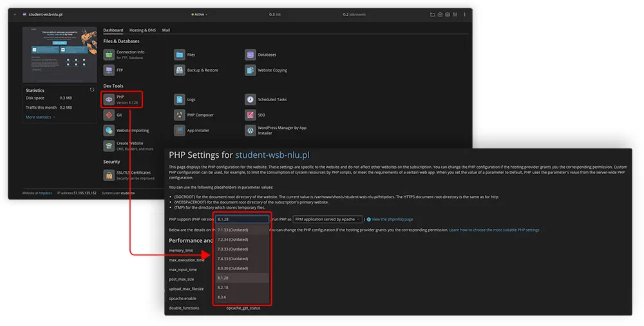The height and width of the screenshot is (326, 644).
Task: Choose PHP 8.3.6 option
Action: [242, 297]
